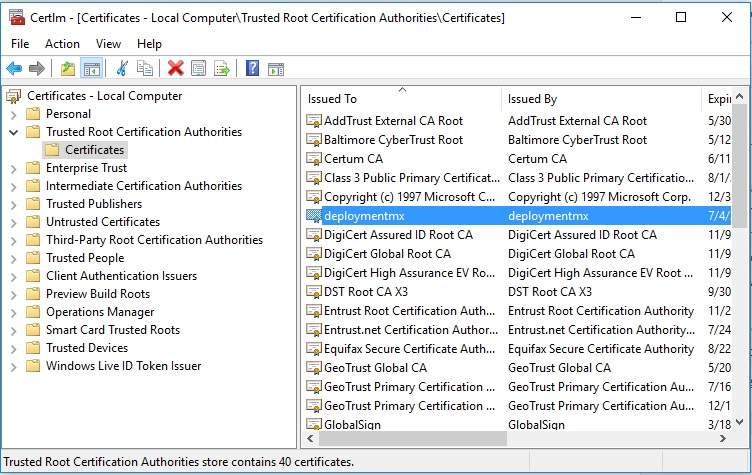Image resolution: width=752 pixels, height=475 pixels.
Task: Click the Issued By column header
Action: (600, 99)
